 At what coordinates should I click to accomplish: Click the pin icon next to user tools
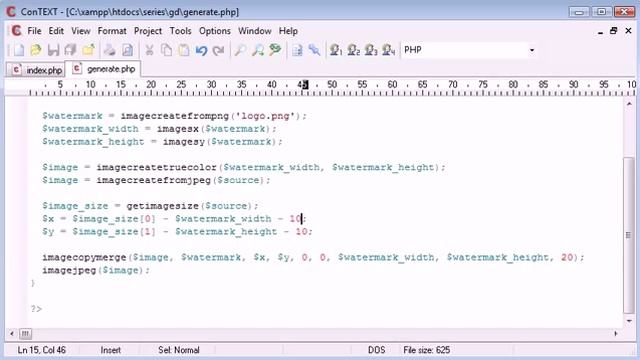tap(314, 50)
